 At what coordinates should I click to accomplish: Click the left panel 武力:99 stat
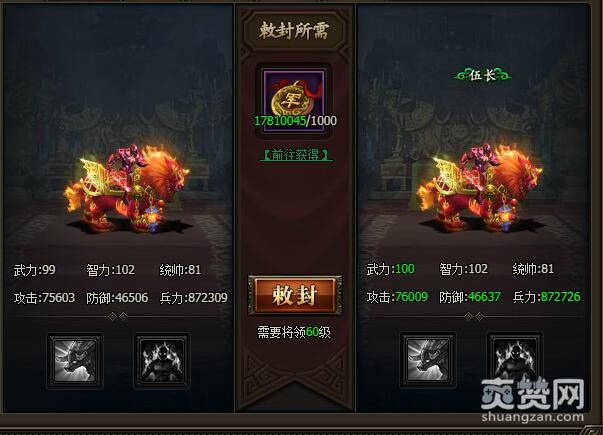[x=35, y=270]
